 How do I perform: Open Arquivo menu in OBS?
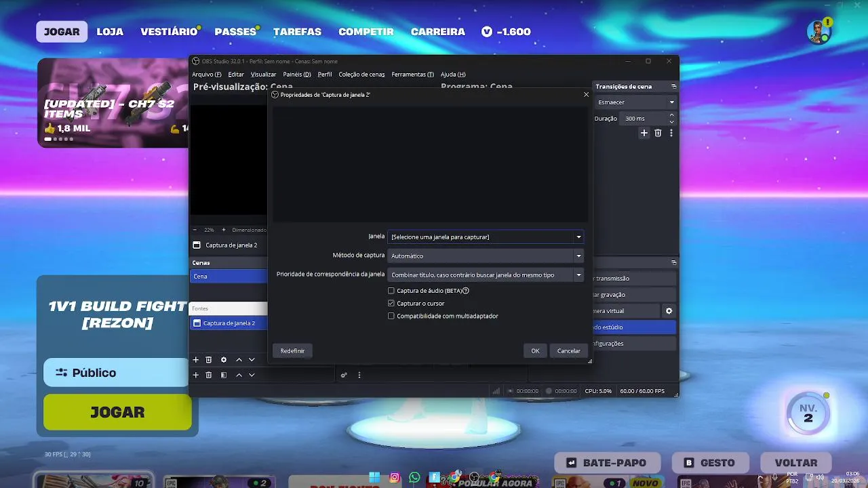(x=206, y=75)
